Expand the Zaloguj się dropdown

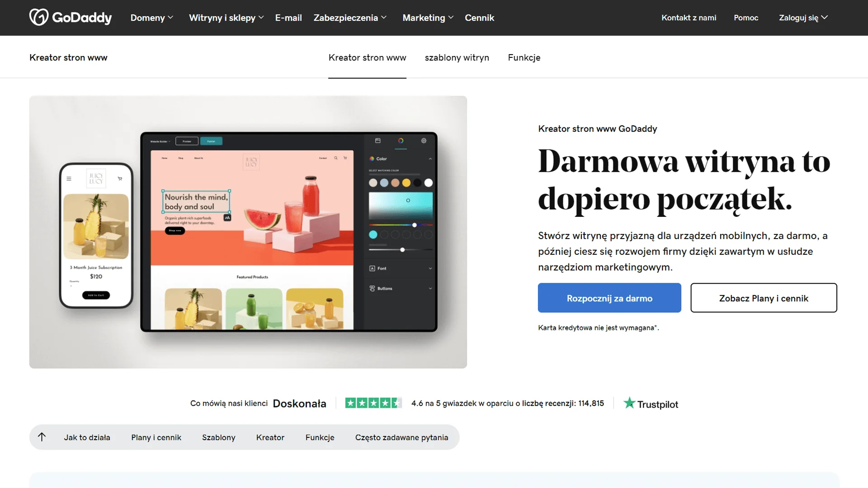coord(803,18)
